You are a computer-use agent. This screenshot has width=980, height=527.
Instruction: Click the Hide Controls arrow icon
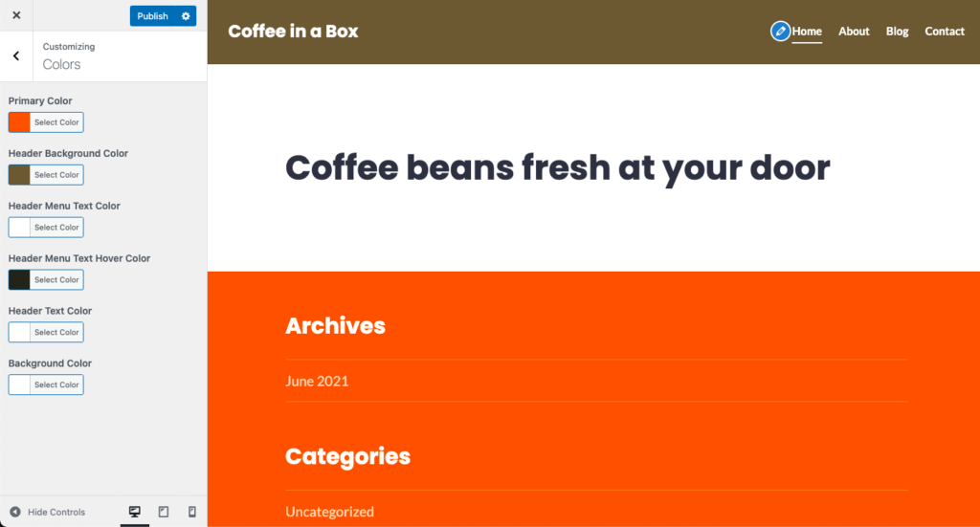(x=15, y=512)
